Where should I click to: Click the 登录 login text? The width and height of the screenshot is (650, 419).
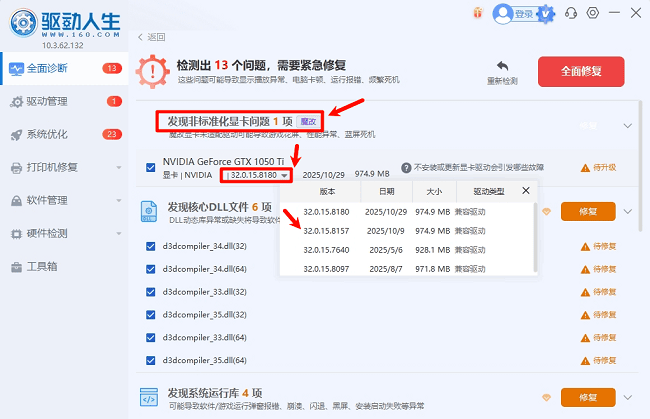(524, 15)
